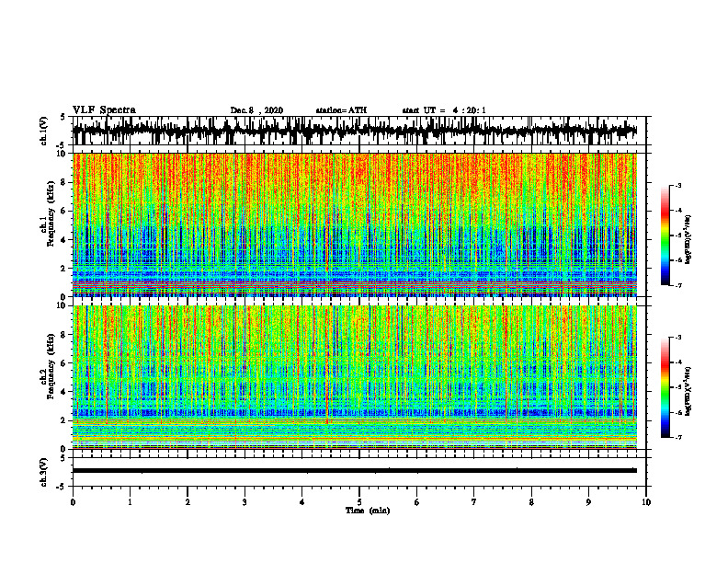The image size is (728, 563).
Task: Click the "-3" label on ch.1 color scale
Action: tap(678, 185)
